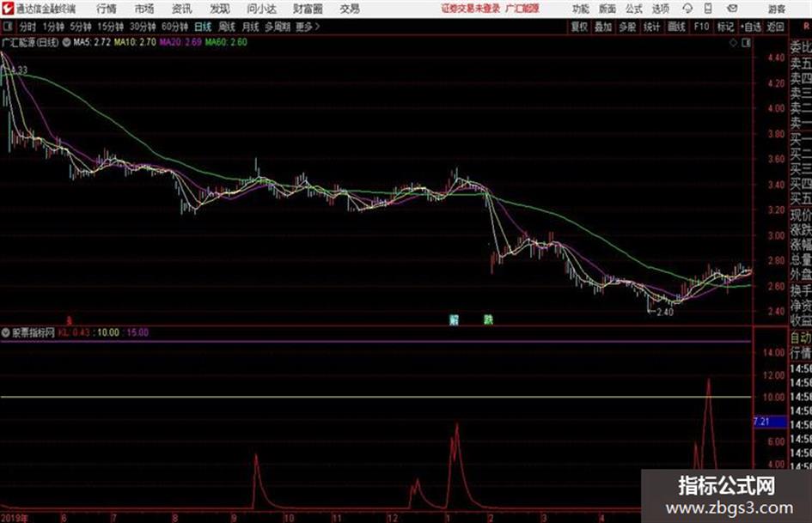Open the 公式 menu
Image resolution: width=812 pixels, height=523 pixels.
(634, 9)
